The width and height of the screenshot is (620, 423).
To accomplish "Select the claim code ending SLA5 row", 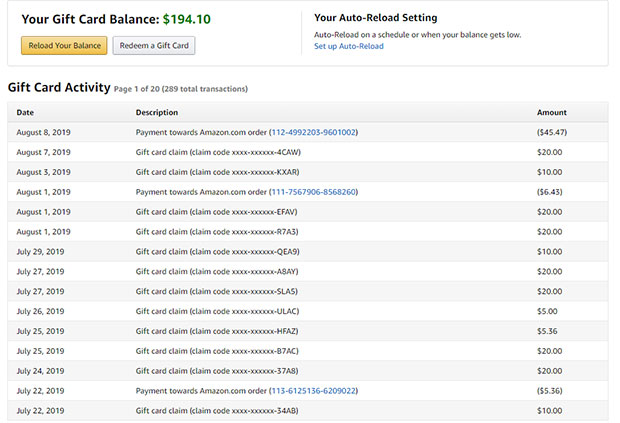I will 308,291.
